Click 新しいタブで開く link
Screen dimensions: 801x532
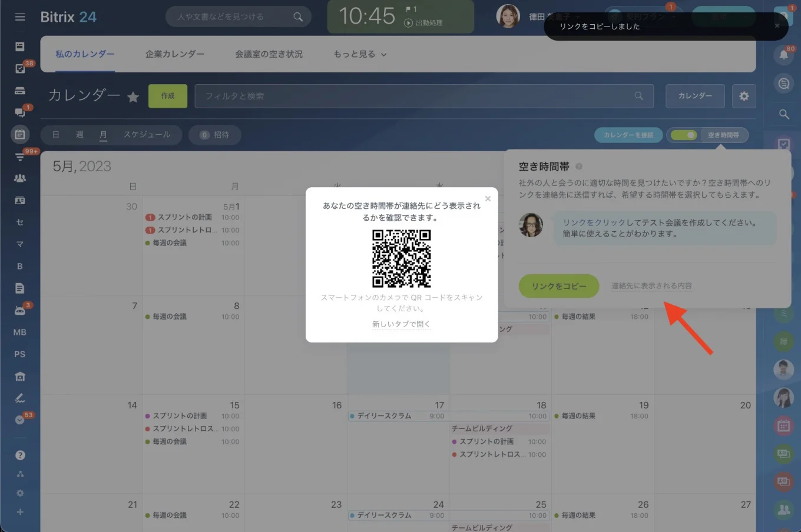click(x=402, y=324)
